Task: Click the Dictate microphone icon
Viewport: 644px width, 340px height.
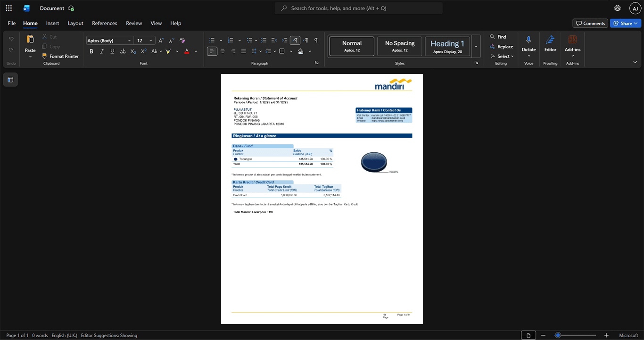Action: click(x=528, y=40)
